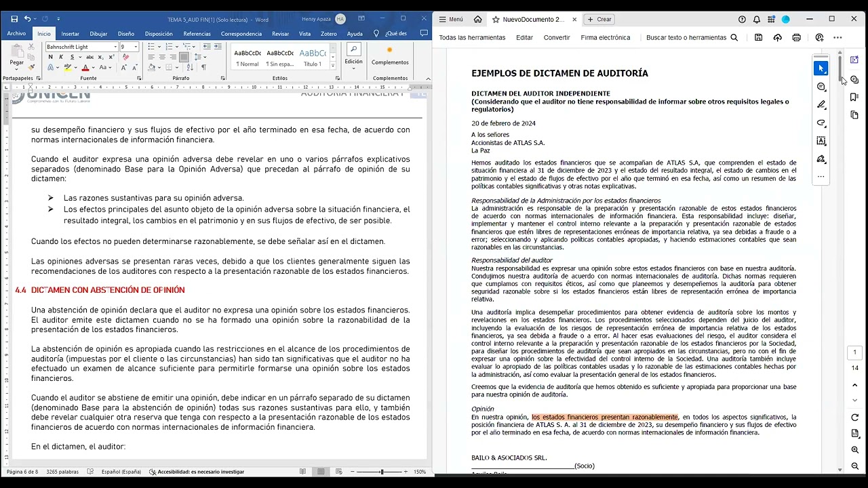This screenshot has width=868, height=488.
Task: Expand the Pegar paste options arrow
Action: tap(16, 68)
